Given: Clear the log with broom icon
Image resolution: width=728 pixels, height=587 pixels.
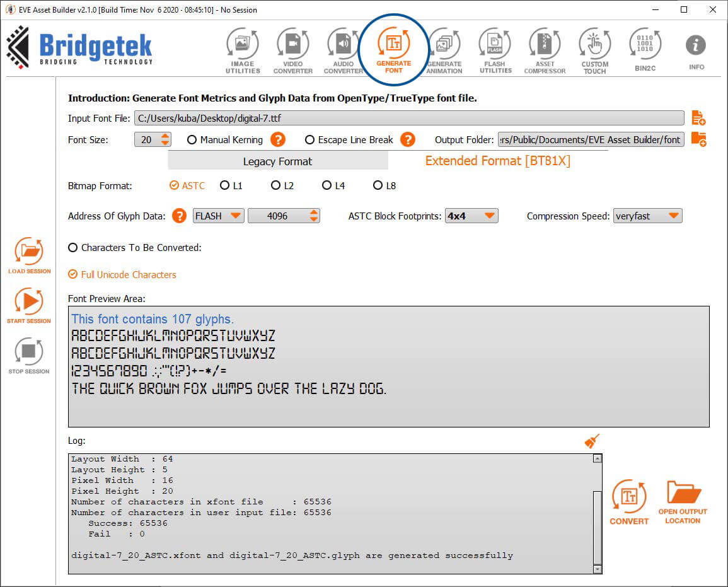Looking at the screenshot, I should point(592,441).
